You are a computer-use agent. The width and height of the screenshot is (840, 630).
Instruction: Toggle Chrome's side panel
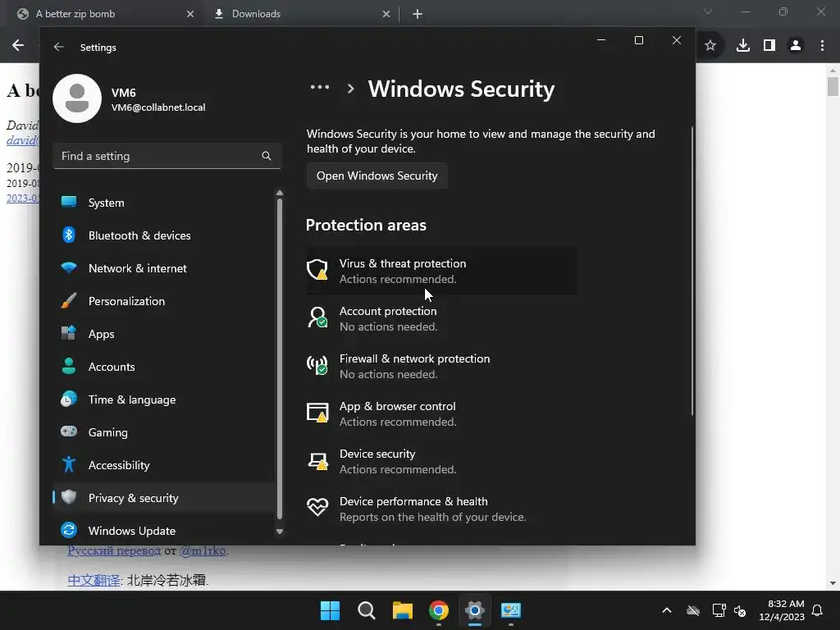point(769,46)
